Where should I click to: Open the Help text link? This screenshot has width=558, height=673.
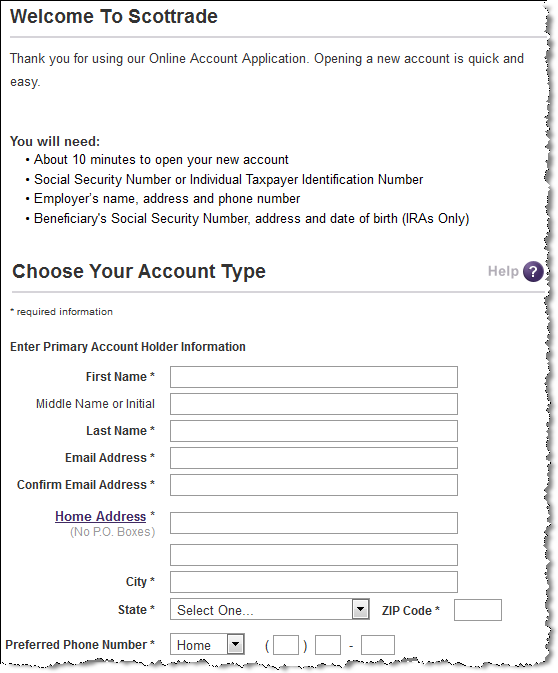tap(503, 271)
